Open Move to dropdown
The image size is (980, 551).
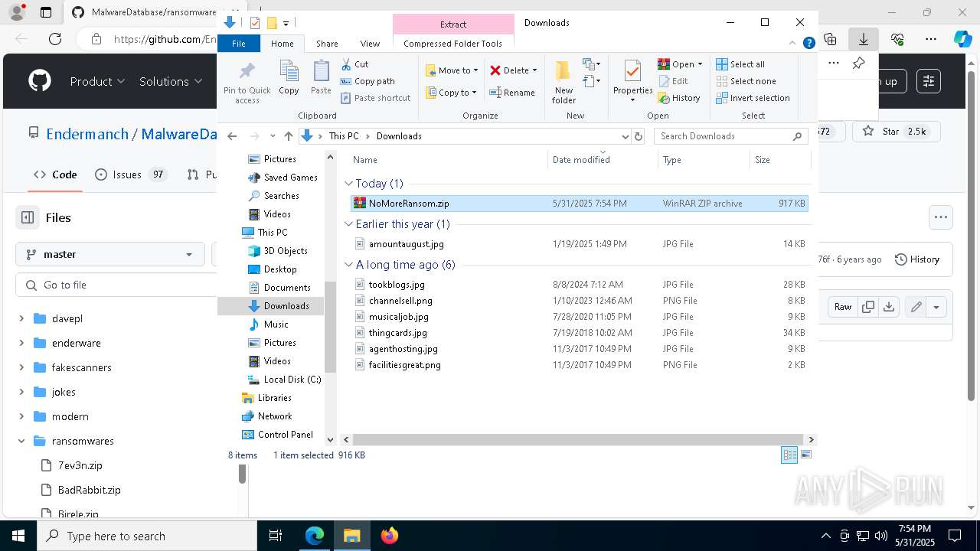[452, 70]
